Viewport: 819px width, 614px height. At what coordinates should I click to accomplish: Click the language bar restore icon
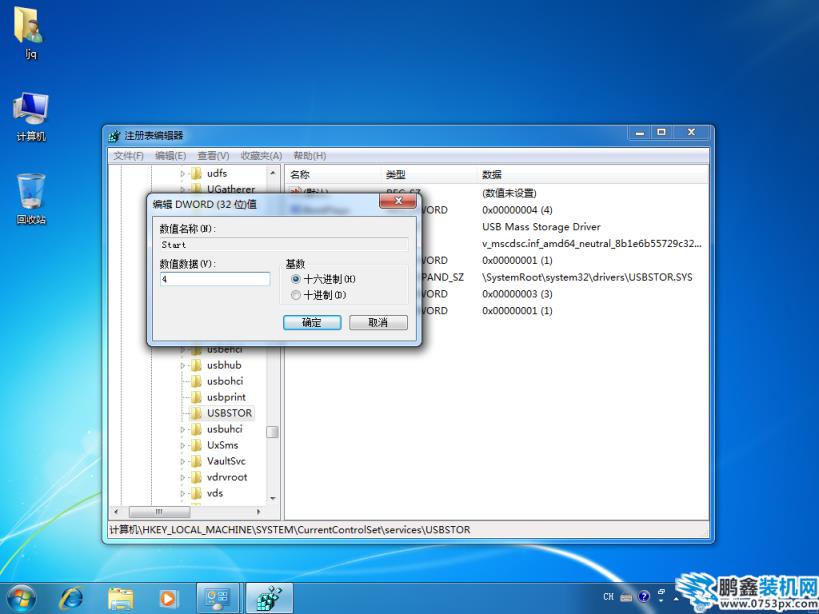coord(661,593)
